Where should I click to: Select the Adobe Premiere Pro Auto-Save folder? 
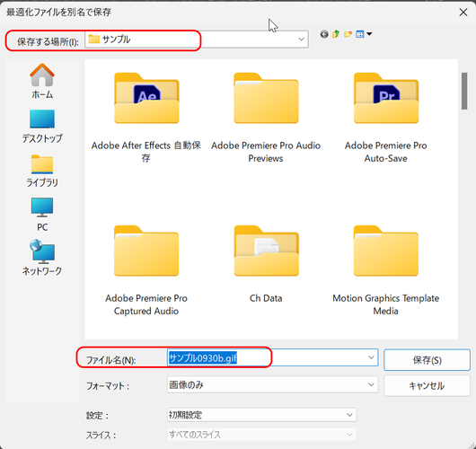coord(386,118)
